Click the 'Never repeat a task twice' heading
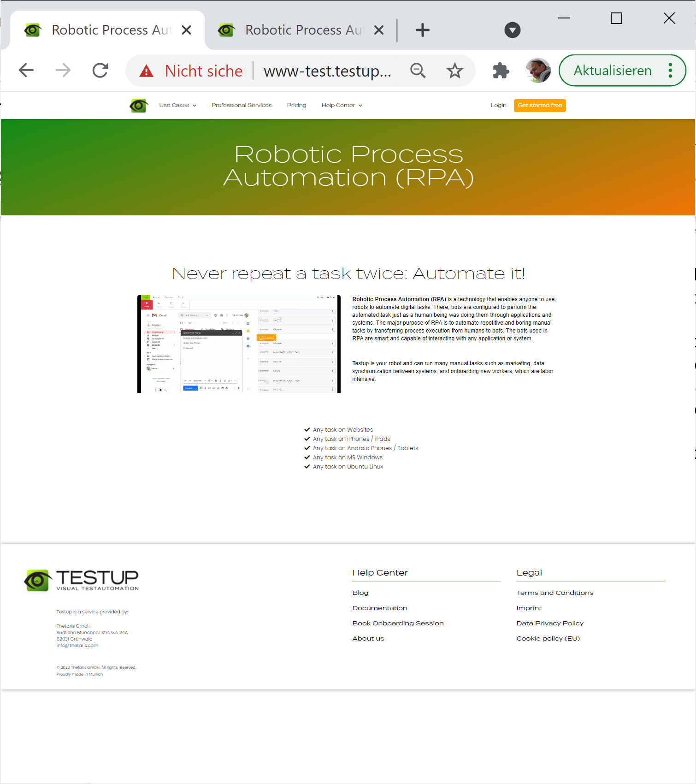Image resolution: width=696 pixels, height=784 pixels. (x=348, y=273)
